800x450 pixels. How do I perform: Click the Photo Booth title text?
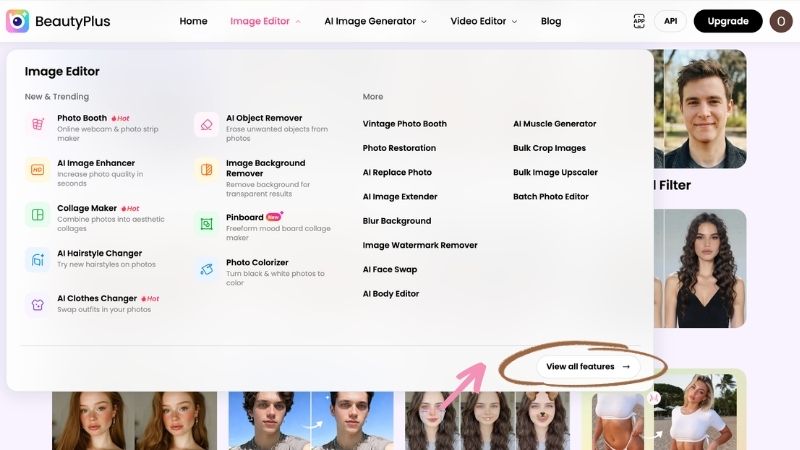pyautogui.click(x=82, y=118)
